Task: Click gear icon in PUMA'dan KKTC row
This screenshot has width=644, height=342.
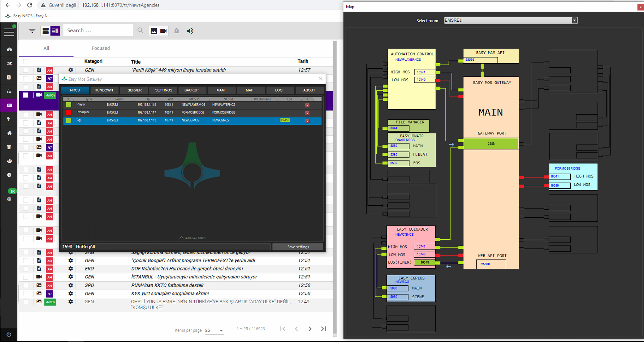Action: click(x=70, y=285)
